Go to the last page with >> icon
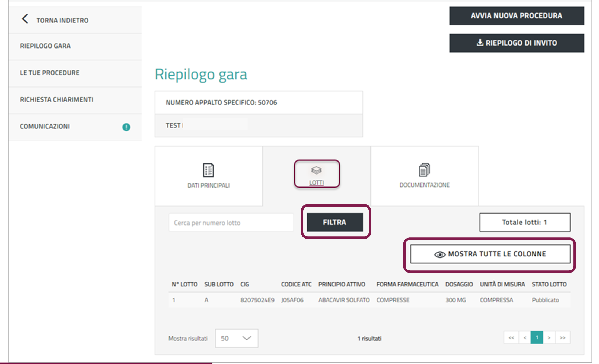599x364 pixels. click(x=563, y=338)
